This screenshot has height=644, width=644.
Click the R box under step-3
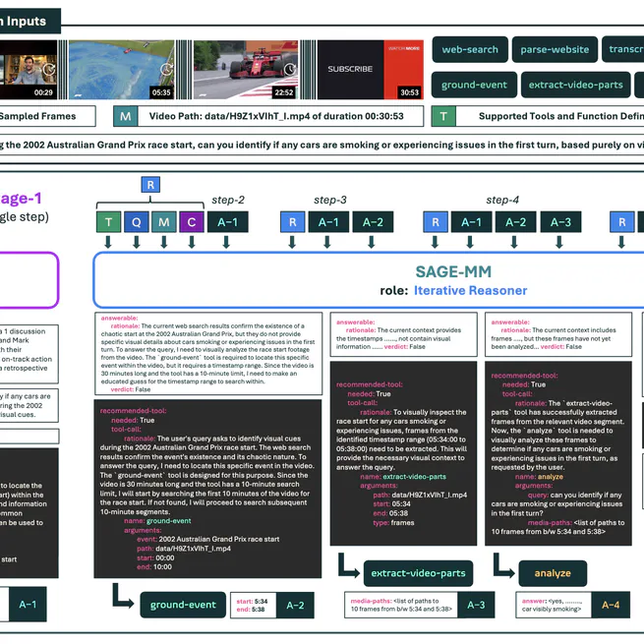[x=292, y=222]
